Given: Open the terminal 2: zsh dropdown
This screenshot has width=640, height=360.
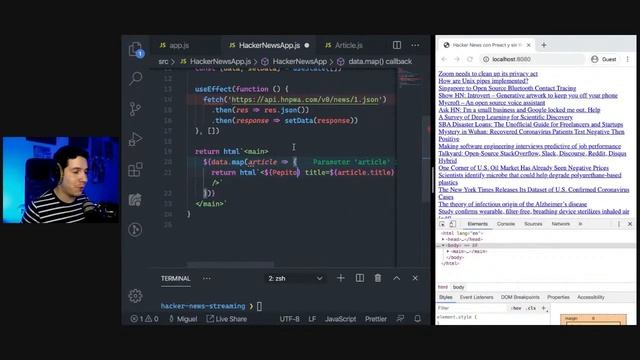Looking at the screenshot, I should (x=296, y=278).
